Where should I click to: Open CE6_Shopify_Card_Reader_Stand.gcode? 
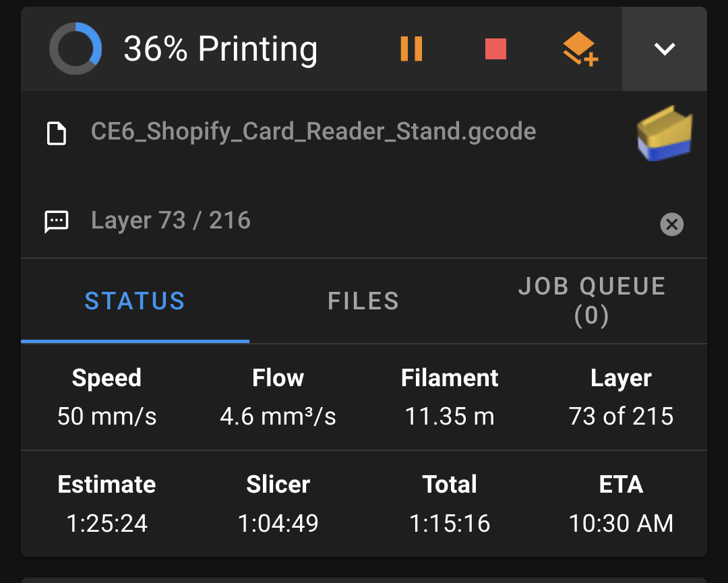pyautogui.click(x=313, y=132)
